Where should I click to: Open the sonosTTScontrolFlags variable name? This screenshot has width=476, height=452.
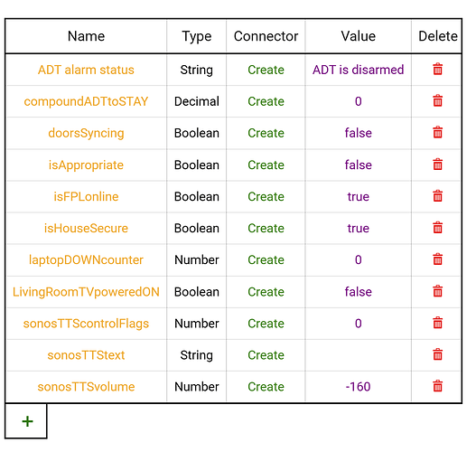(x=86, y=324)
